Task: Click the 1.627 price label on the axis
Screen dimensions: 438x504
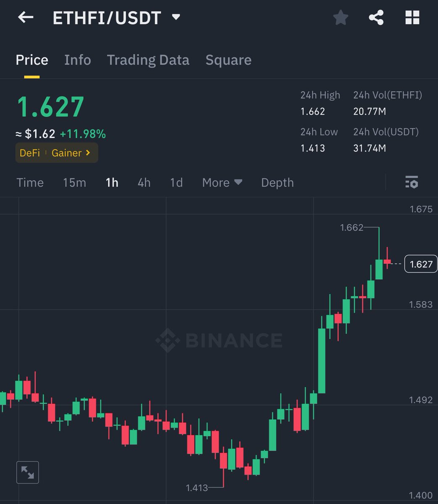Action: click(420, 264)
